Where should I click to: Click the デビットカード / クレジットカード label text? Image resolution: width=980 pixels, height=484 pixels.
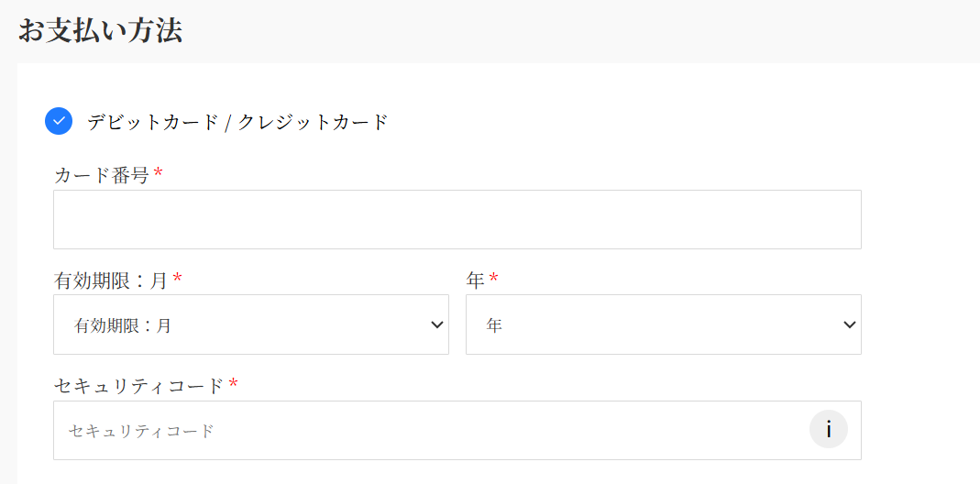pyautogui.click(x=238, y=122)
